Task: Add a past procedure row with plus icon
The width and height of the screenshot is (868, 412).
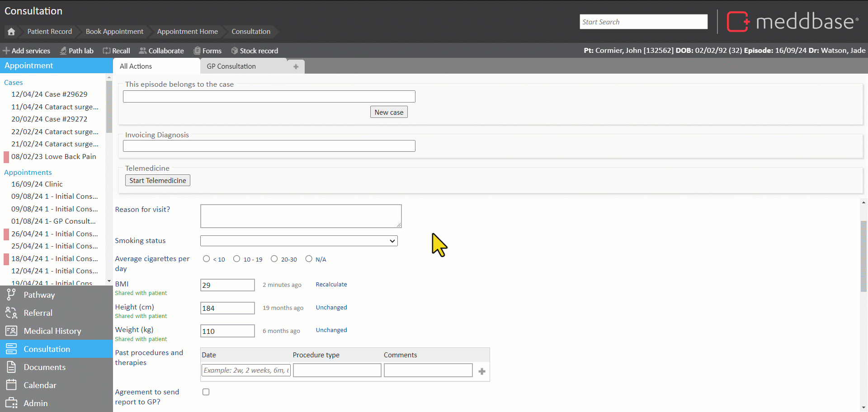Action: (x=482, y=371)
